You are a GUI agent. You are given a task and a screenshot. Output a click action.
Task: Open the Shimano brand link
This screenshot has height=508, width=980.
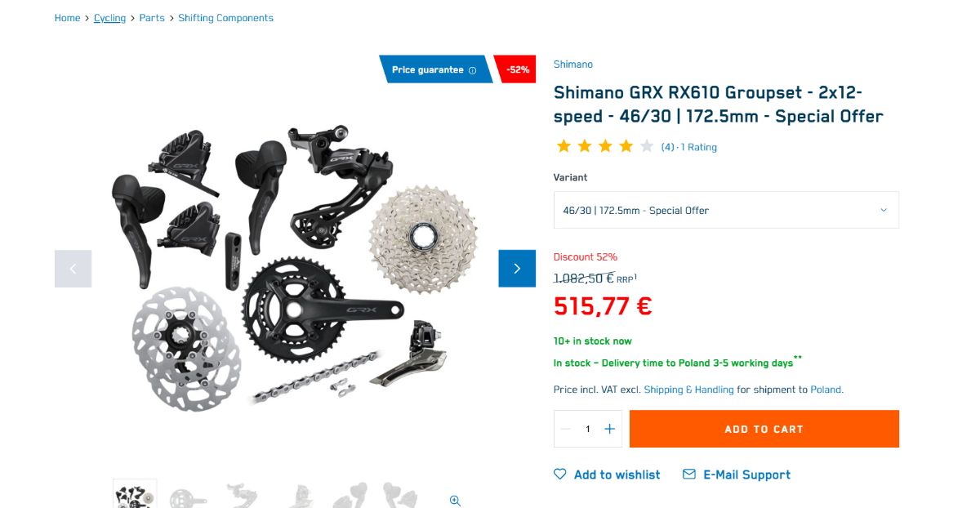pyautogui.click(x=573, y=65)
